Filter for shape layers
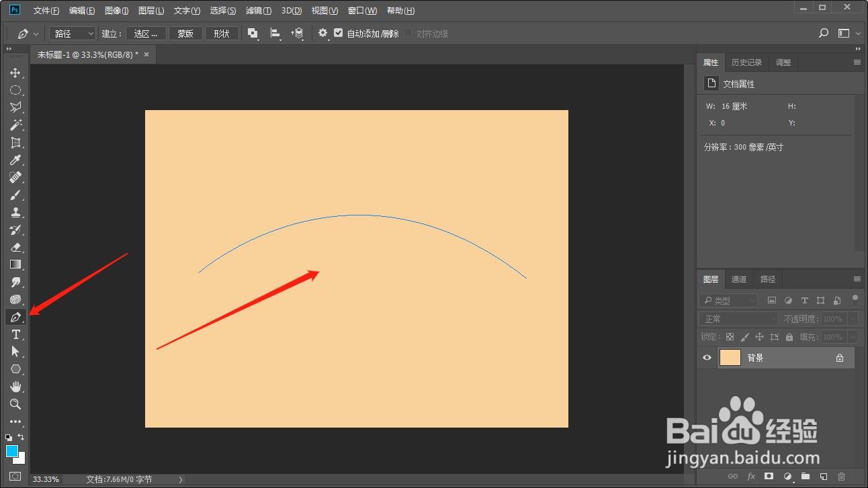This screenshot has width=868, height=488. (x=820, y=300)
